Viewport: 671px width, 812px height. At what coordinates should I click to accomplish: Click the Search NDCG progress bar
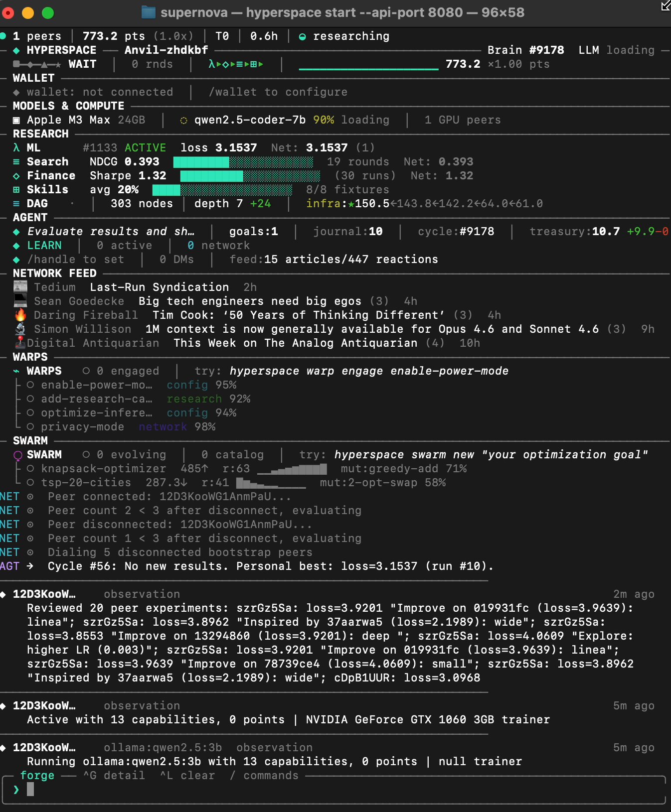[243, 162]
